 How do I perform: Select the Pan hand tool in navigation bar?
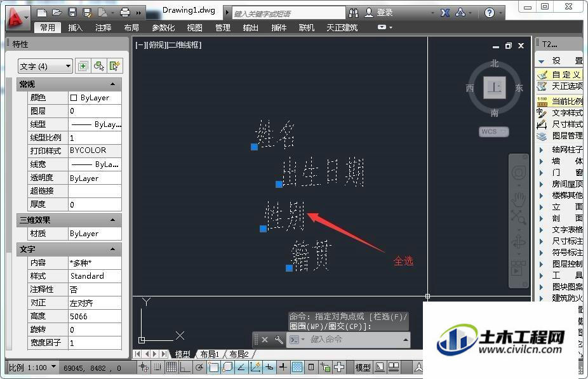coord(519,198)
